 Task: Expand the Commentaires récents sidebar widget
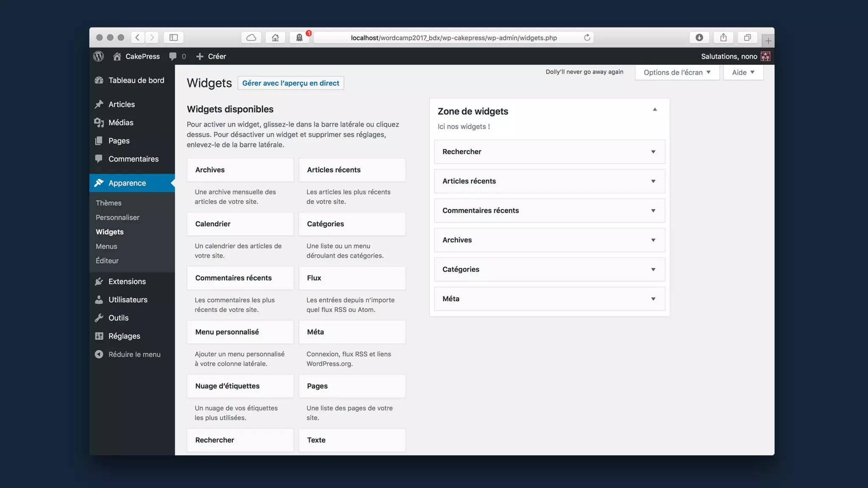pos(653,211)
